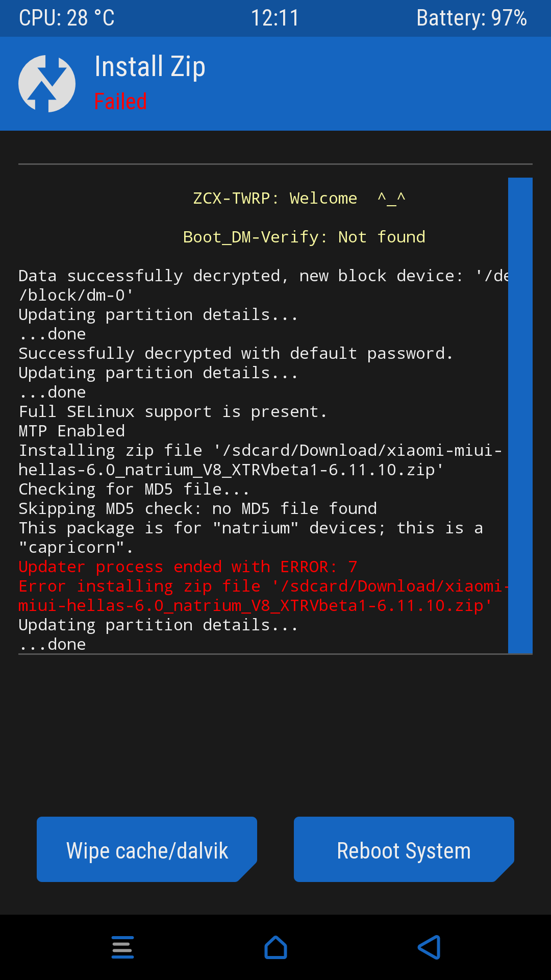Tap the Full SELinux support line

(x=172, y=411)
